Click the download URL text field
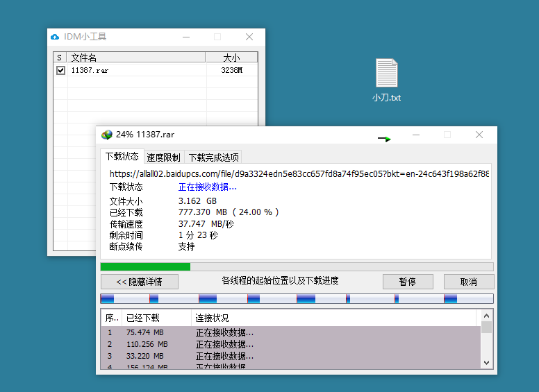 299,174
